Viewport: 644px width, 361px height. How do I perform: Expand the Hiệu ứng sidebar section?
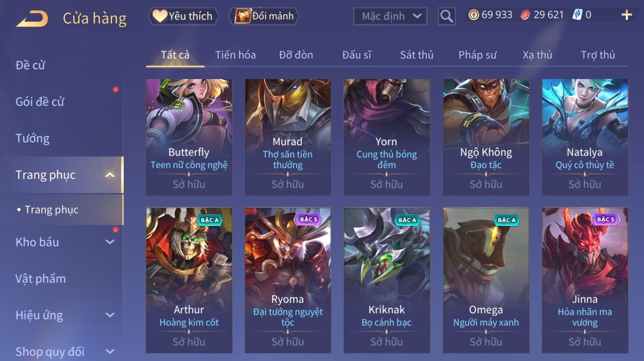110,315
